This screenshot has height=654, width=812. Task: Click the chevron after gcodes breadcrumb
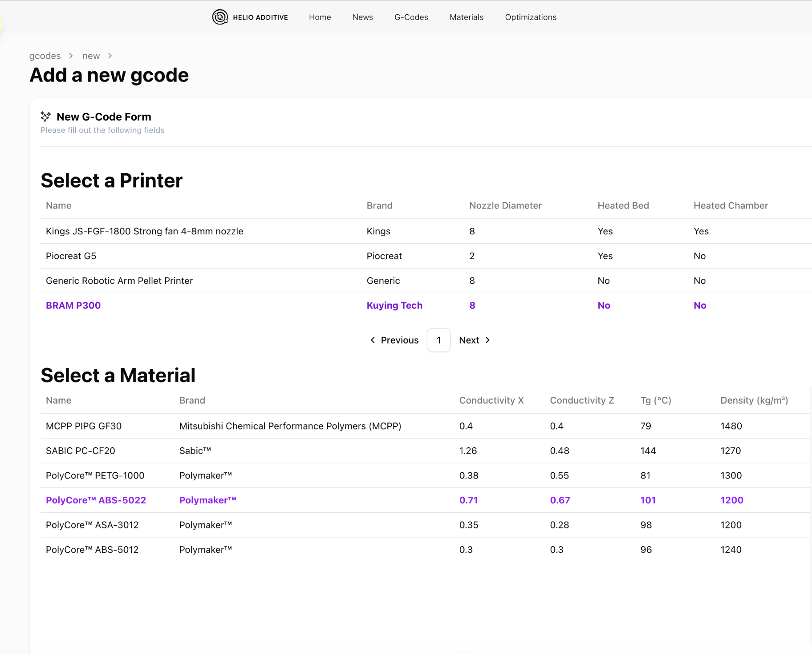71,56
